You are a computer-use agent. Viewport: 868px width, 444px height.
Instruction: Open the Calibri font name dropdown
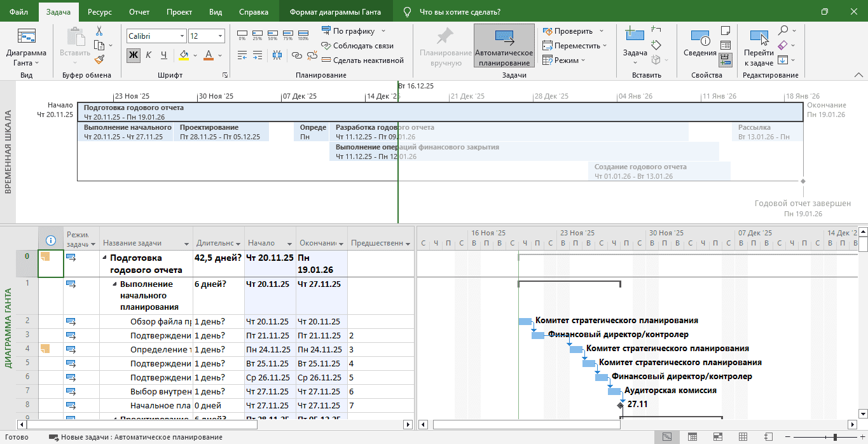(182, 36)
